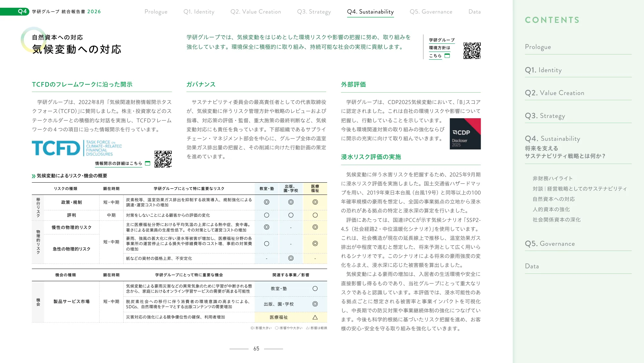Image resolution: width=644 pixels, height=363 pixels.
Task: Go to 人的資本の強化 sidebar item
Action: [551, 209]
